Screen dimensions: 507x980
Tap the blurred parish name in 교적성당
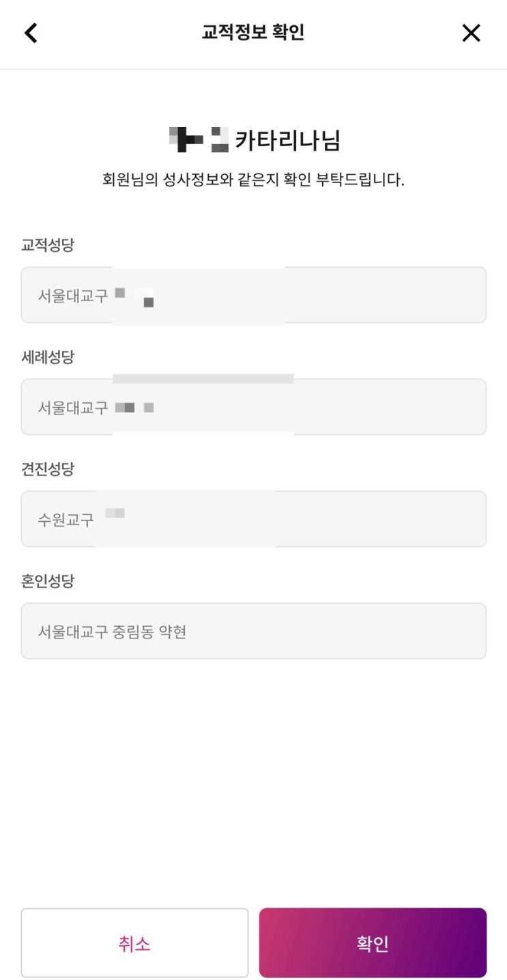coord(134,297)
